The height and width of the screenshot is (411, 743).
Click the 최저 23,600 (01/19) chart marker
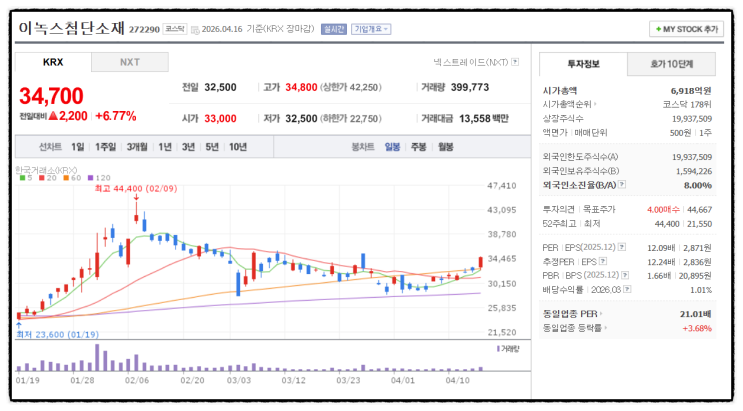[x=57, y=335]
